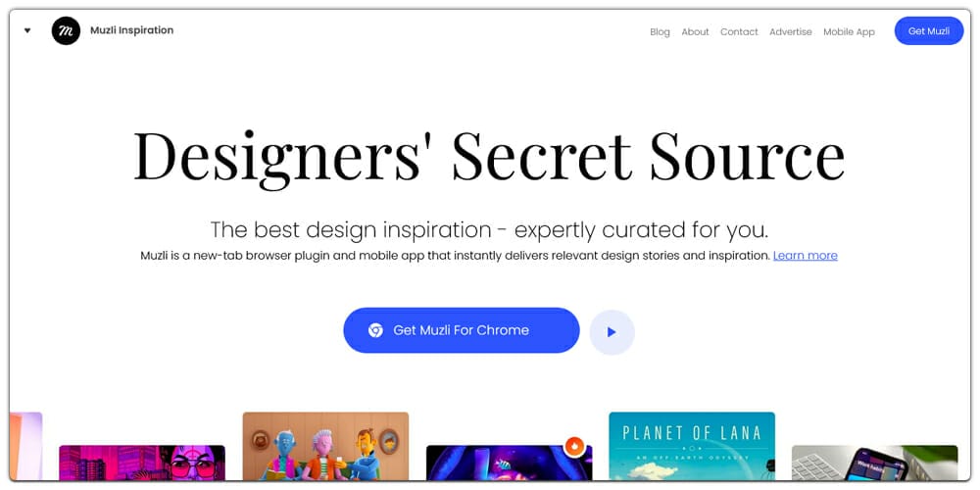The width and height of the screenshot is (980, 490).
Task: Click the blue Get Muzli button in the header
Action: pyautogui.click(x=929, y=31)
